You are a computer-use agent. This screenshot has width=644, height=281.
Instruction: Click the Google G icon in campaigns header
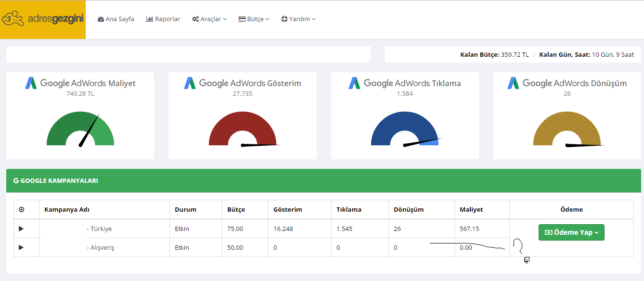click(16, 181)
